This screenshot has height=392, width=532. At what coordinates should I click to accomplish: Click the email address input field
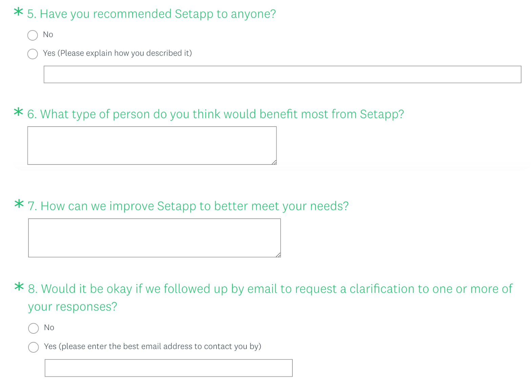(168, 368)
